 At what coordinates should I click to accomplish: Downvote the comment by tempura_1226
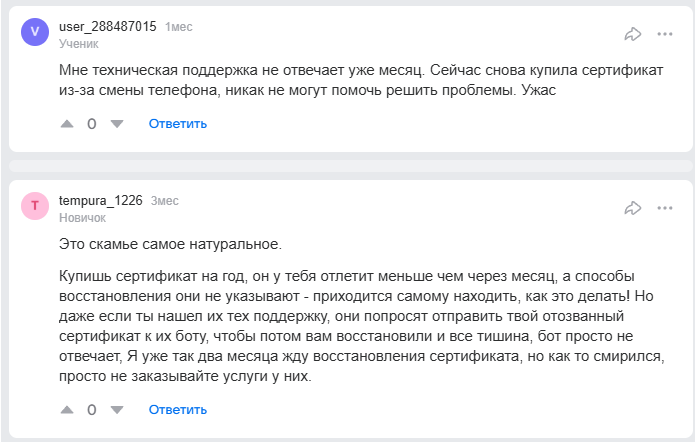(x=116, y=410)
